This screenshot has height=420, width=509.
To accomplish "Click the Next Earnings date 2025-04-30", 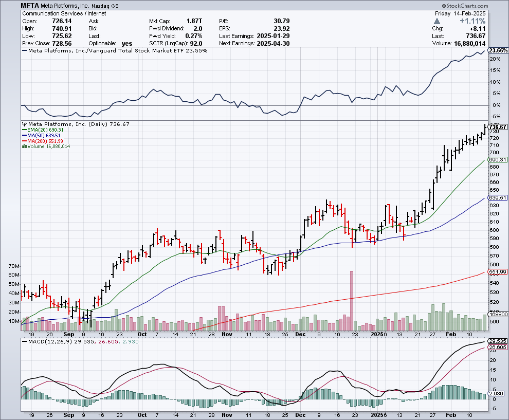I will [273, 44].
